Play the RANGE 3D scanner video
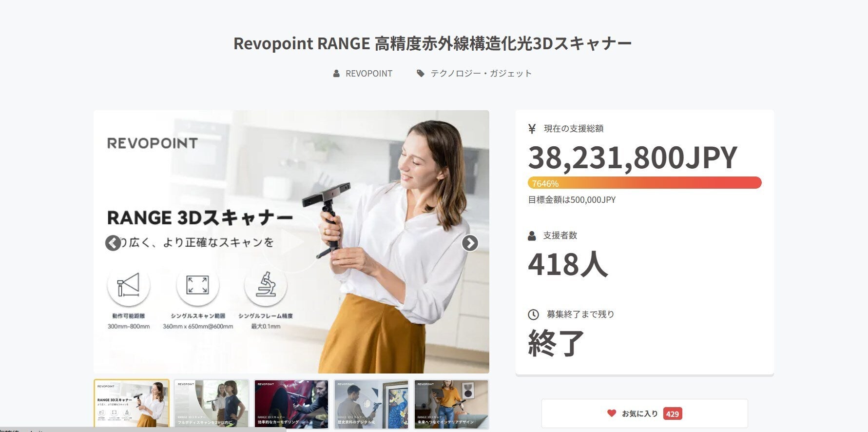 coord(291,242)
